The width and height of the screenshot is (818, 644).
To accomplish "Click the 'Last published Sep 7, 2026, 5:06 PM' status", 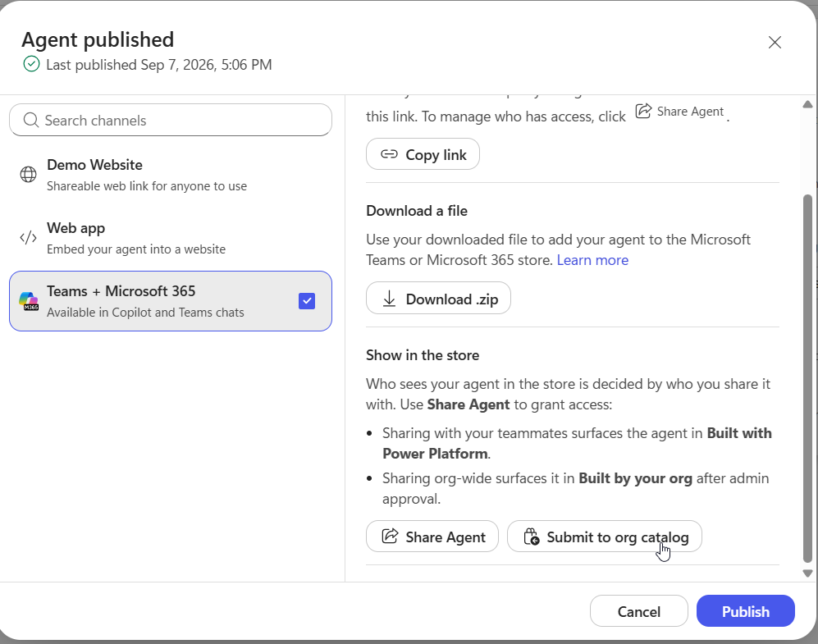I will (x=159, y=65).
